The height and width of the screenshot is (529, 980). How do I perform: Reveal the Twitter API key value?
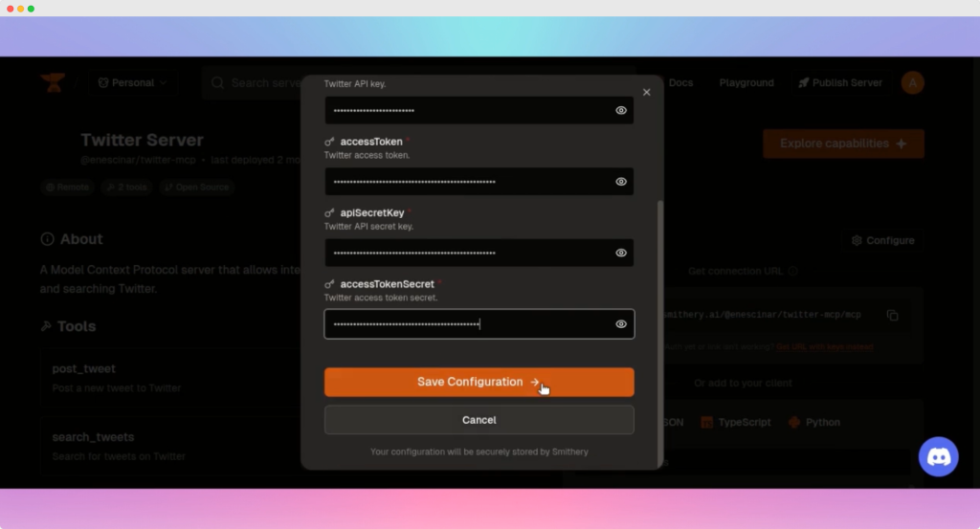pos(621,111)
